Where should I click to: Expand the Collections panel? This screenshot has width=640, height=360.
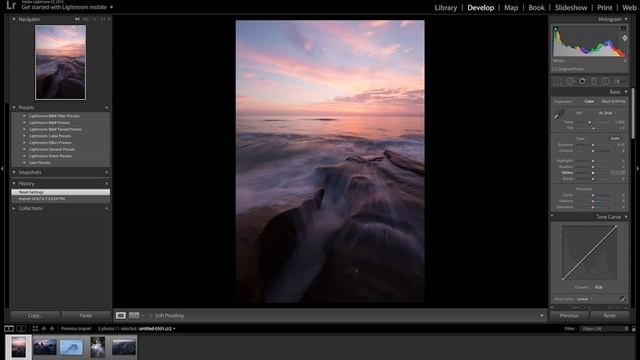tap(14, 209)
